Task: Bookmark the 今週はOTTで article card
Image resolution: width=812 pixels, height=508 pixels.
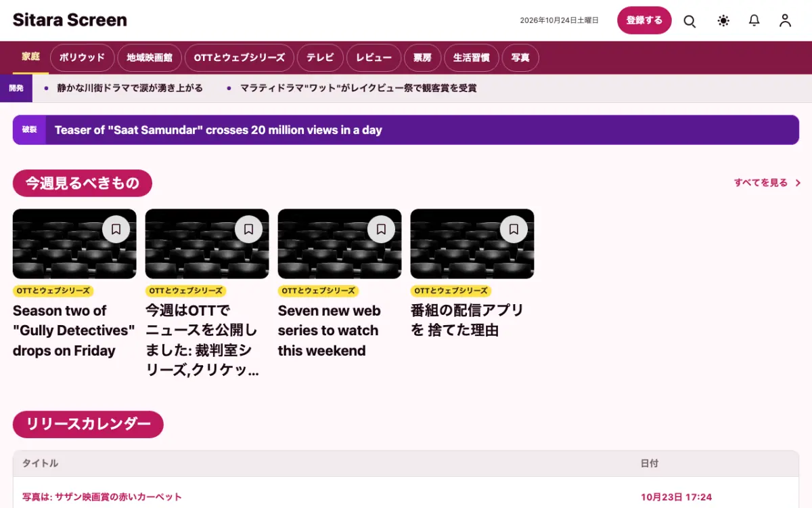Action: coord(248,229)
